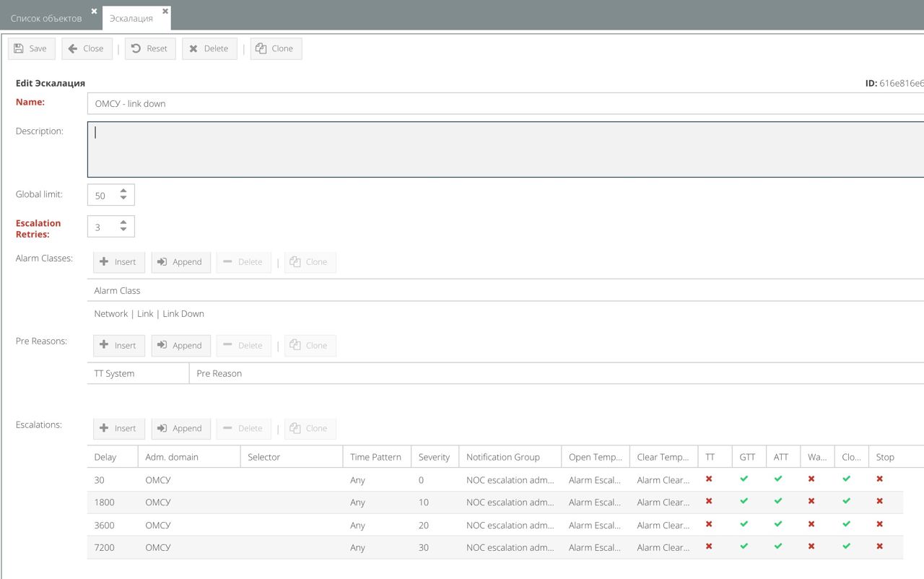
Task: Select the Network | Link | Link Down row
Action: click(505, 313)
